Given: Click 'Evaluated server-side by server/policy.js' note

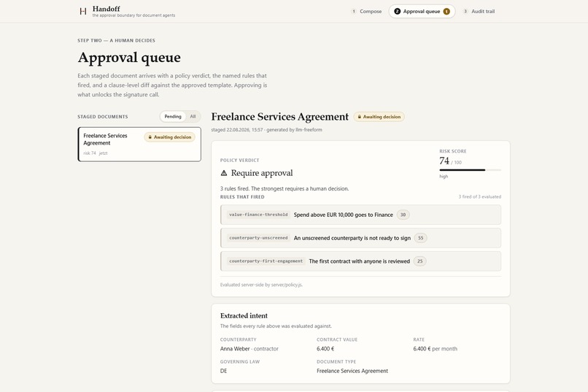Looking at the screenshot, I should point(261,285).
